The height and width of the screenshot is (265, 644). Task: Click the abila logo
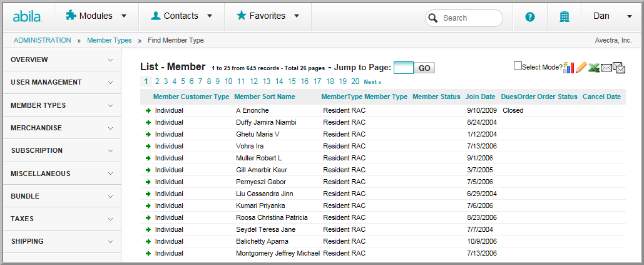tap(28, 16)
